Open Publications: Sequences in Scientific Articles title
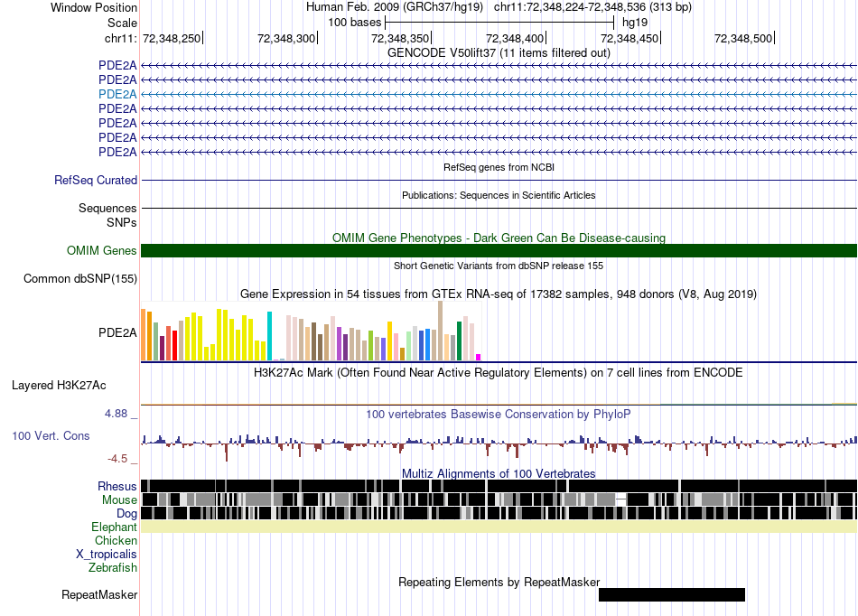858x616 pixels. (499, 195)
